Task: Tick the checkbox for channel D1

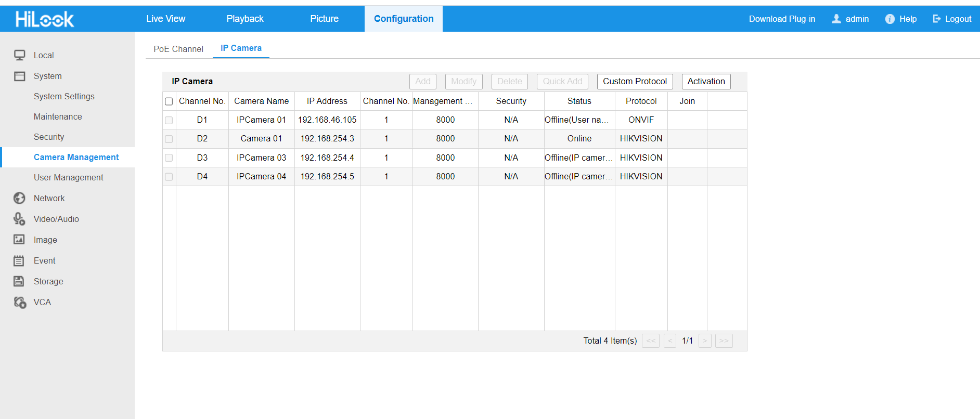Action: coord(169,120)
